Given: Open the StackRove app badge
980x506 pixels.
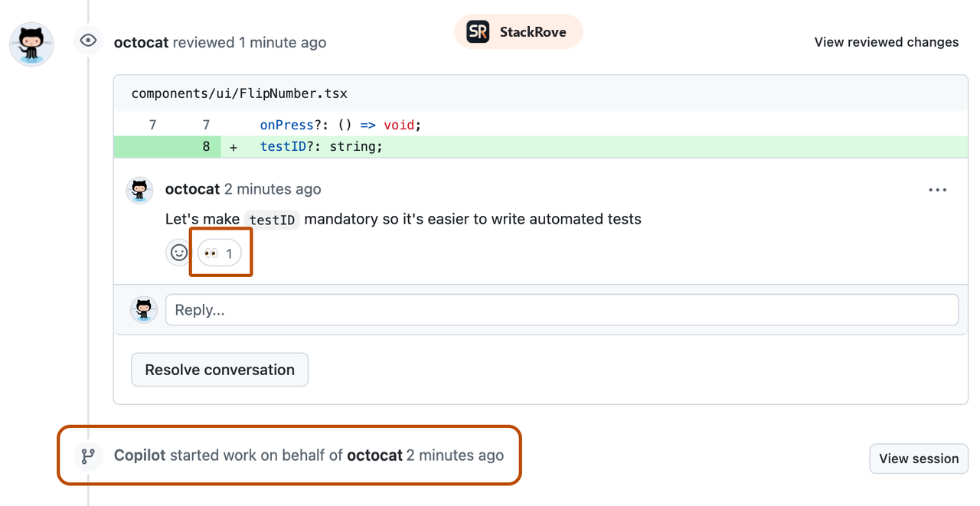Looking at the screenshot, I should tap(518, 31).
